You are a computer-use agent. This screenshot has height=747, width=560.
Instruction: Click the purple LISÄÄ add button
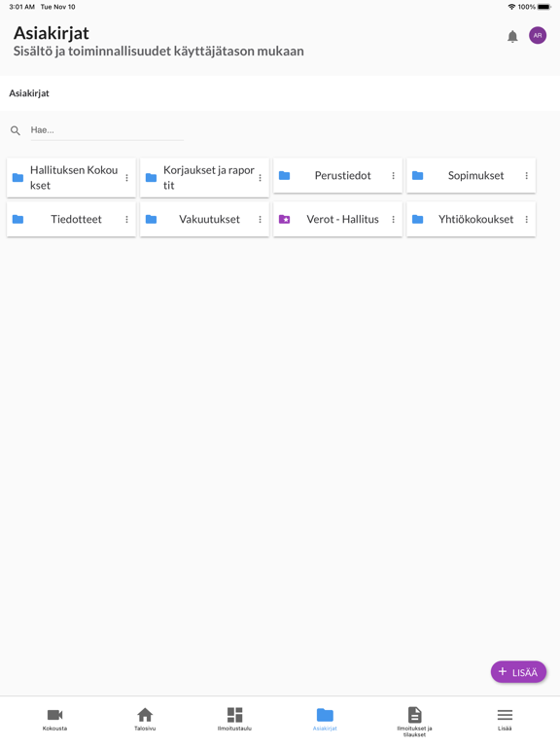click(518, 672)
